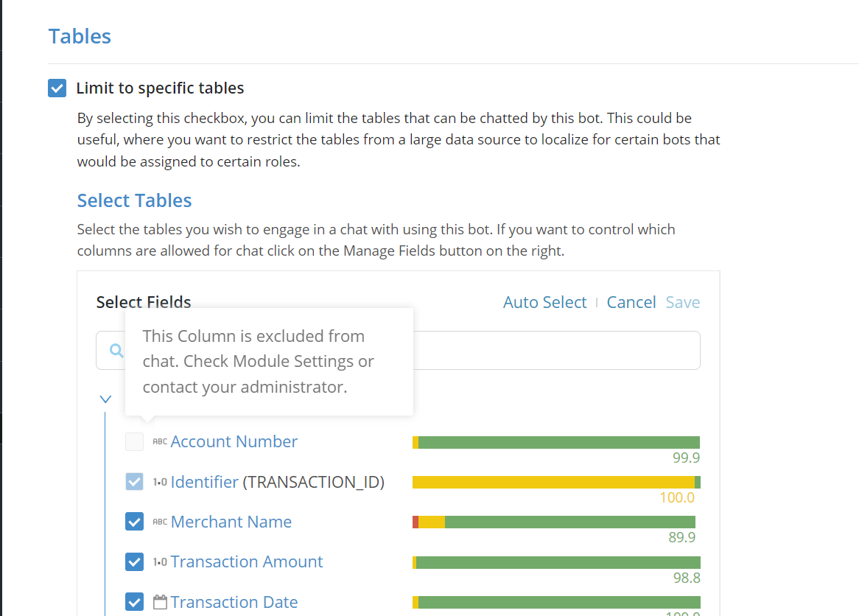The height and width of the screenshot is (616, 859).
Task: Click Account Number quality bar
Action: [556, 442]
